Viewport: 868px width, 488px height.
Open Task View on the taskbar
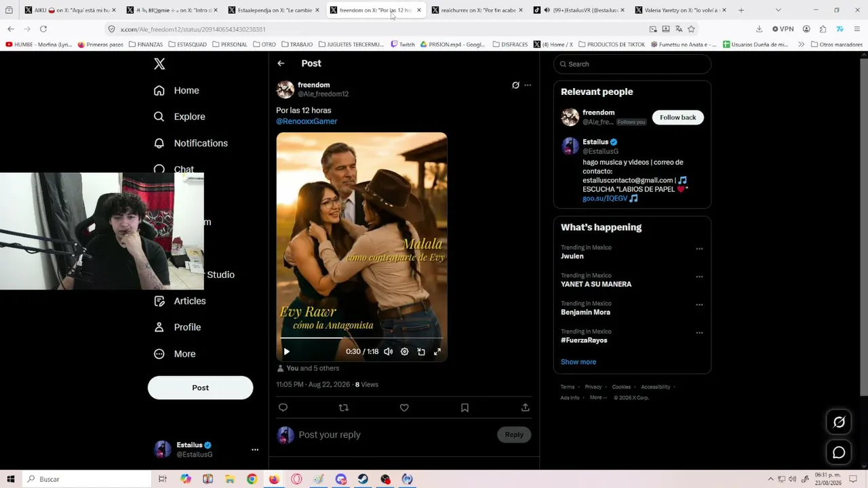click(x=163, y=479)
